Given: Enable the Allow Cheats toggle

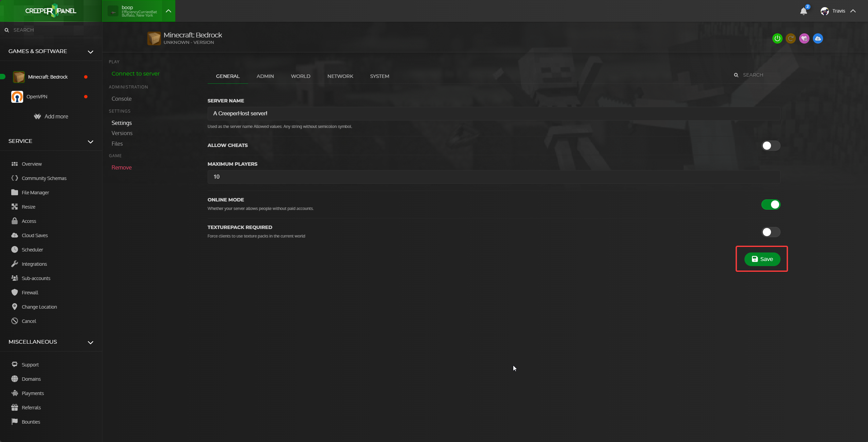Looking at the screenshot, I should pos(771,146).
